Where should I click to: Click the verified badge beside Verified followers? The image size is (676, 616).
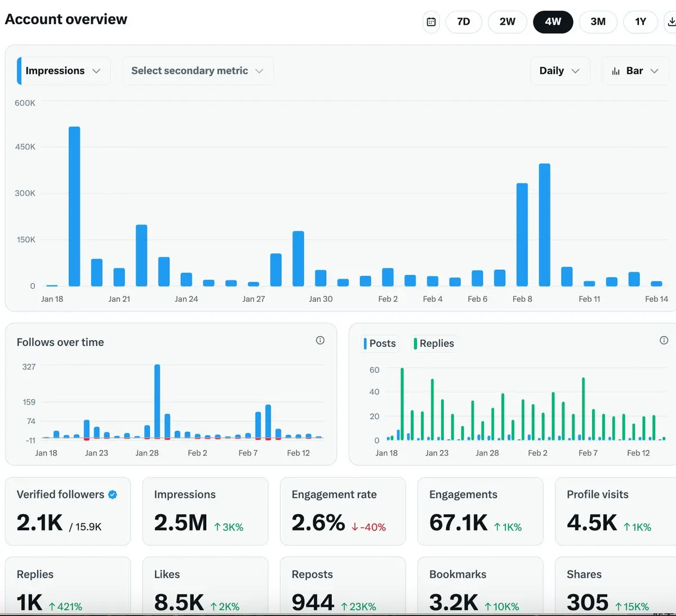(x=113, y=494)
